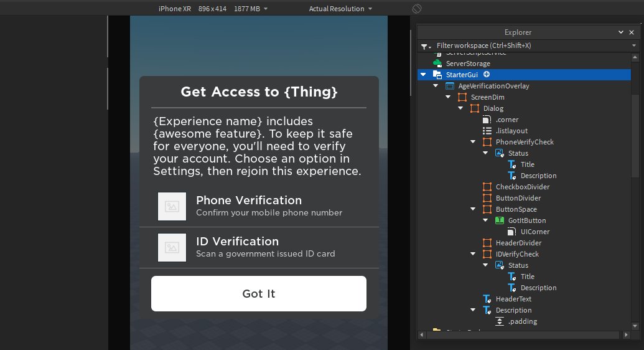The height and width of the screenshot is (350, 644).
Task: Collapse the AgeVerificationOverlay node
Action: (436, 86)
